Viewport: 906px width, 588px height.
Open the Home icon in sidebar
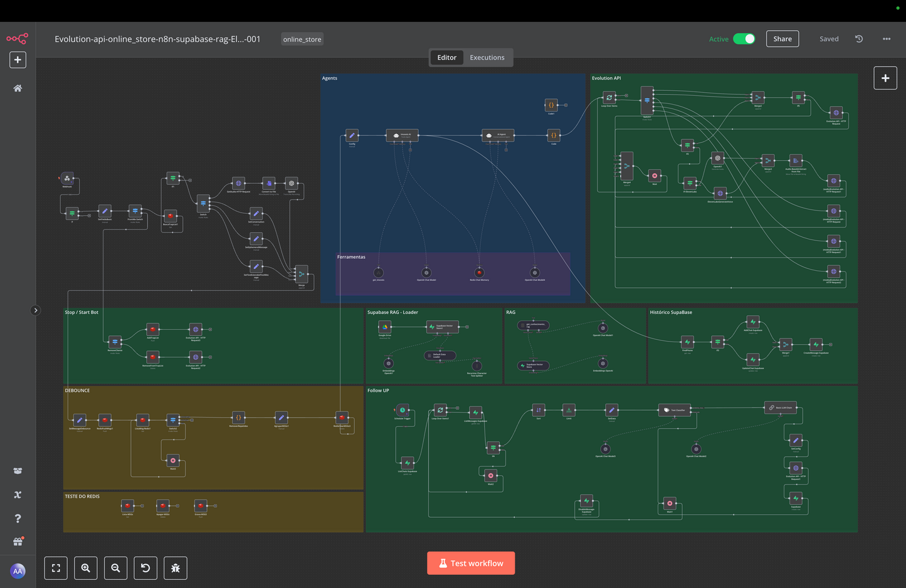(x=18, y=88)
